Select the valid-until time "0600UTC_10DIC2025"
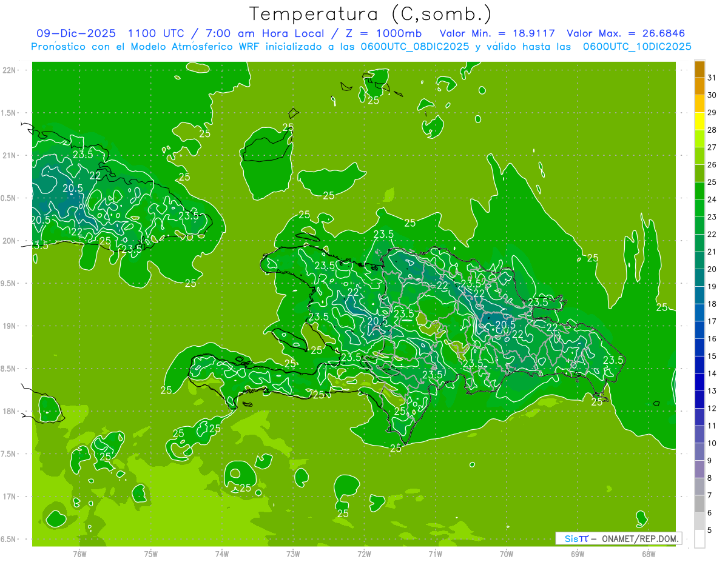 coord(637,47)
